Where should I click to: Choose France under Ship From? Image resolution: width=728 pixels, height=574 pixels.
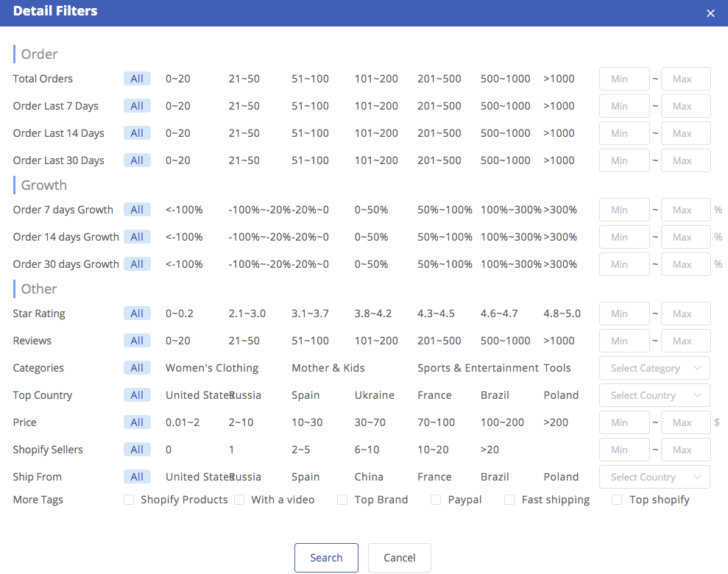[434, 477]
